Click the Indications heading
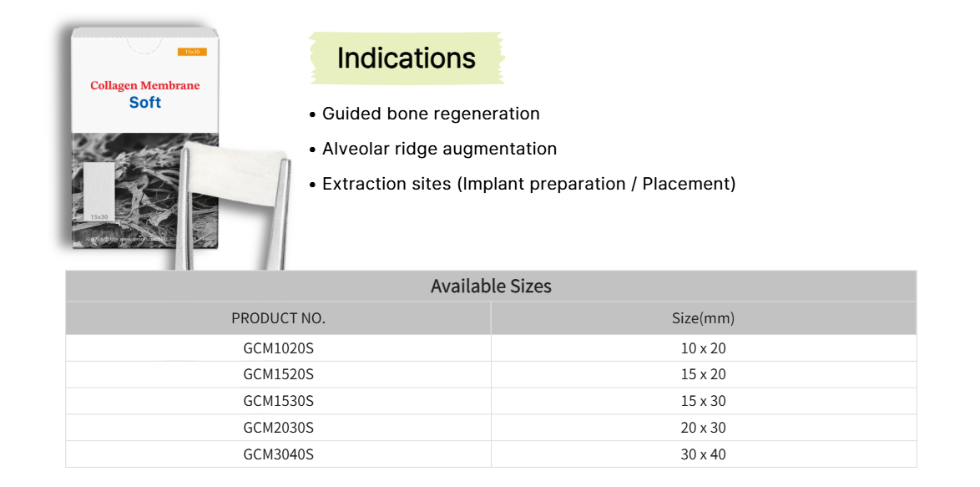The image size is (980, 487). tap(407, 58)
